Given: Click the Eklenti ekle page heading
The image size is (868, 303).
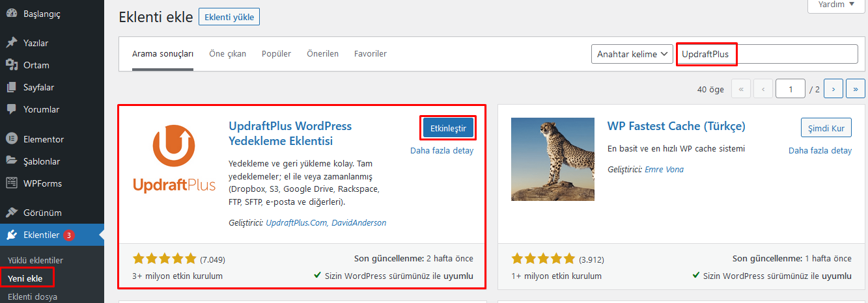Looking at the screenshot, I should 156,17.
